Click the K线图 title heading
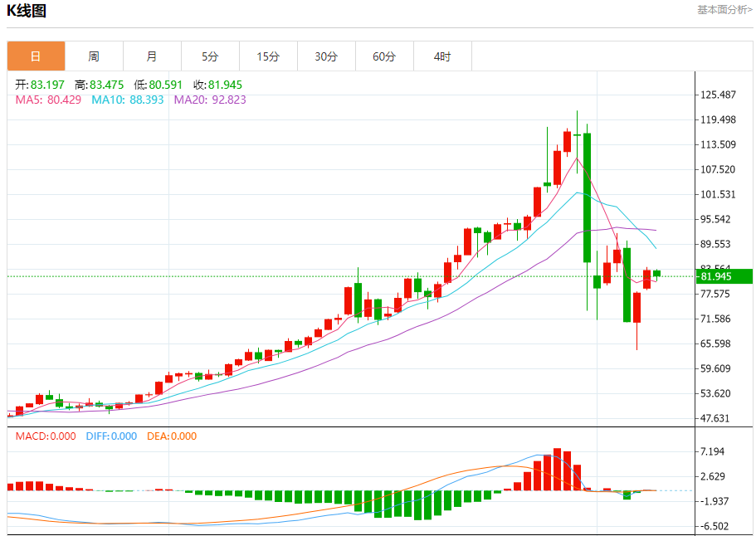 (x=27, y=11)
